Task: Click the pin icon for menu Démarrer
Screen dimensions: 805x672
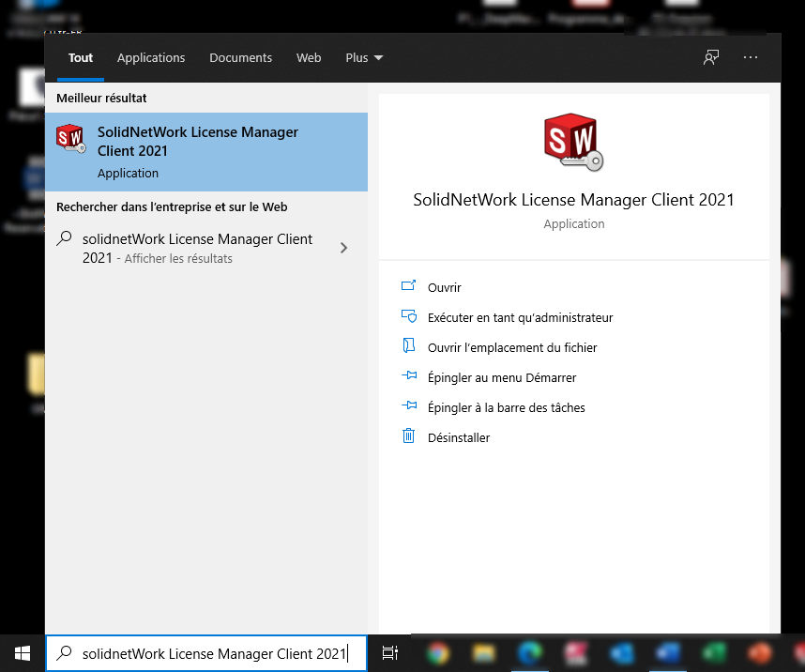Action: (x=409, y=375)
